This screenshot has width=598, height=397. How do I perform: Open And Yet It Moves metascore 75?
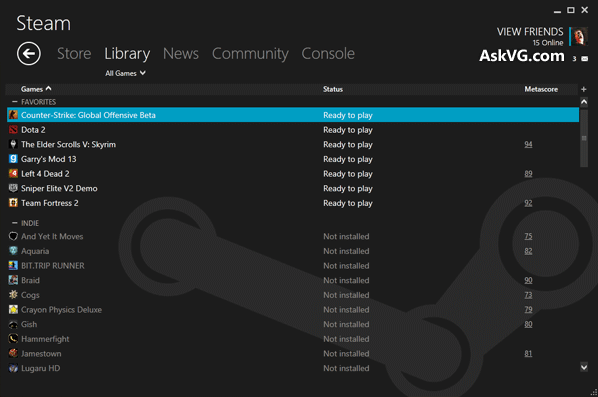click(528, 236)
